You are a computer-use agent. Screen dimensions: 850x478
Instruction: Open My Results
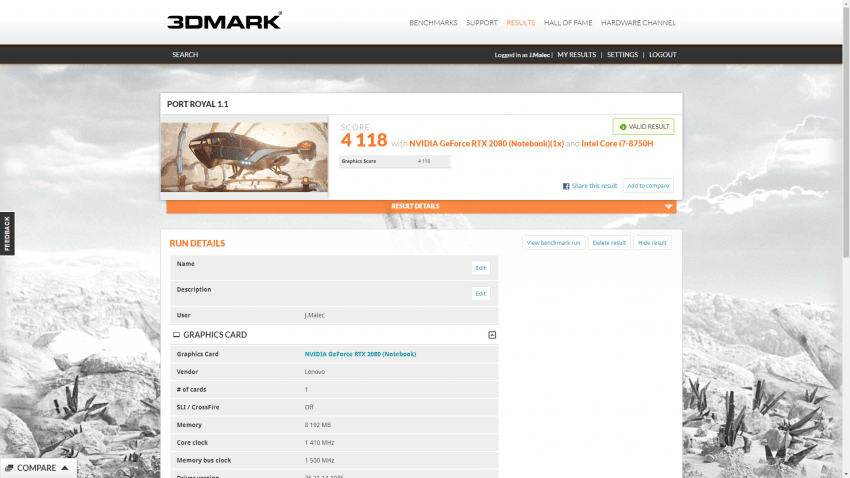point(576,55)
